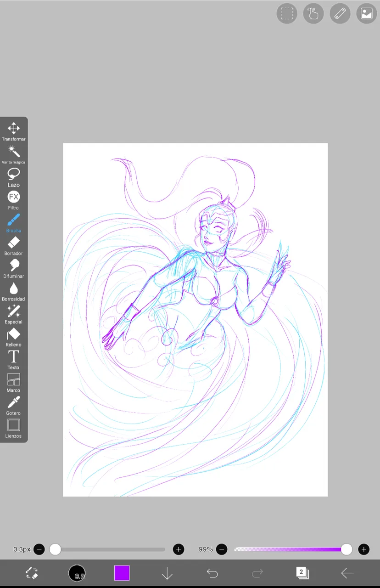This screenshot has height=588, width=380.
Task: Swap brush and eraser icon
Action: pos(32,573)
